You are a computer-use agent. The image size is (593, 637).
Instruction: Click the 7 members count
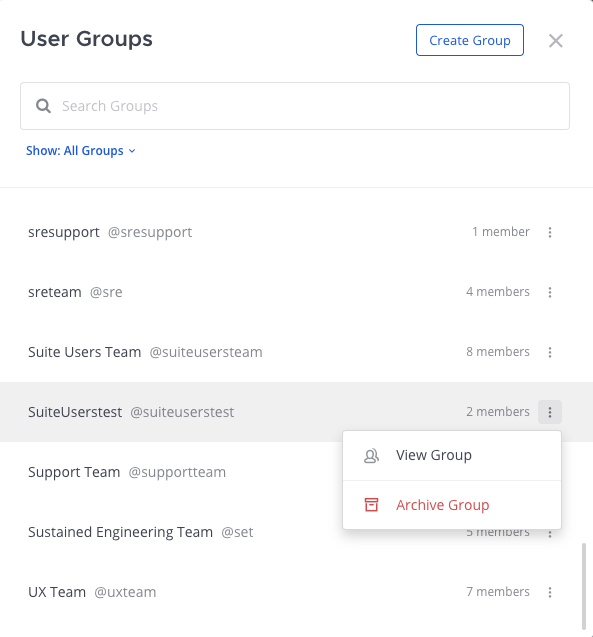(x=498, y=592)
